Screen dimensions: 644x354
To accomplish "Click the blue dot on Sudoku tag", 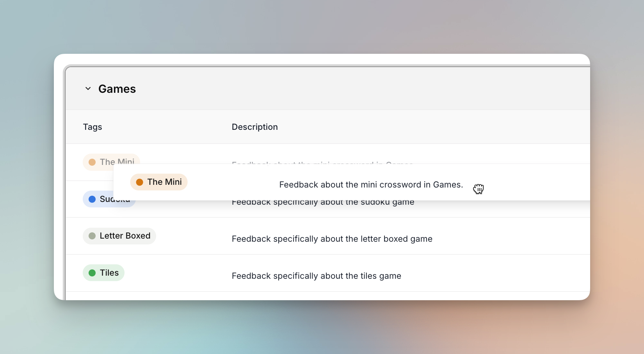I will (92, 199).
